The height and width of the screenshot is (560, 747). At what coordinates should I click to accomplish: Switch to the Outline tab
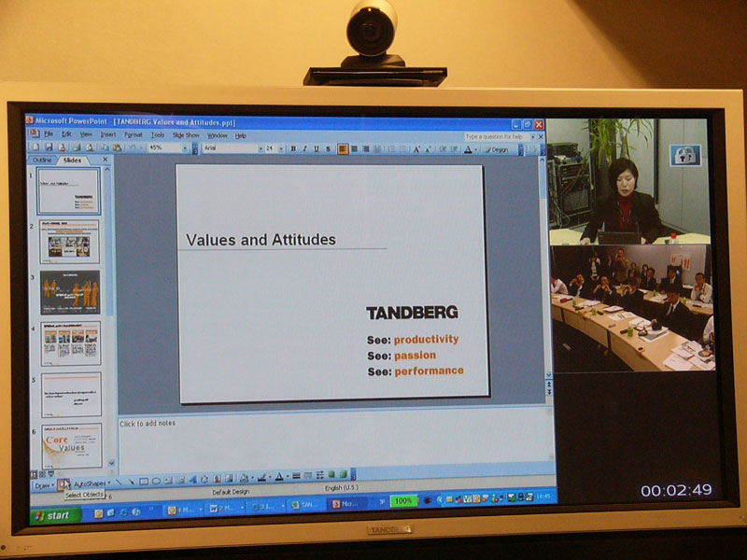click(x=42, y=160)
